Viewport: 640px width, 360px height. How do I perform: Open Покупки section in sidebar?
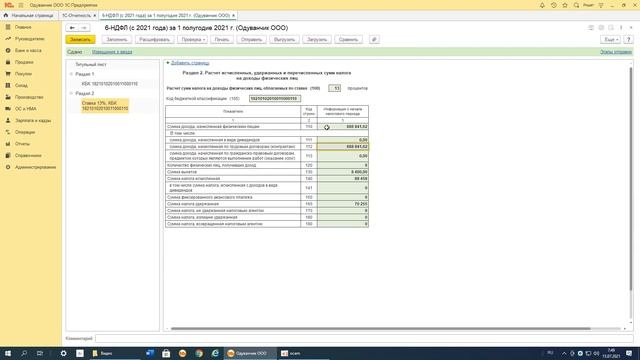point(23,74)
